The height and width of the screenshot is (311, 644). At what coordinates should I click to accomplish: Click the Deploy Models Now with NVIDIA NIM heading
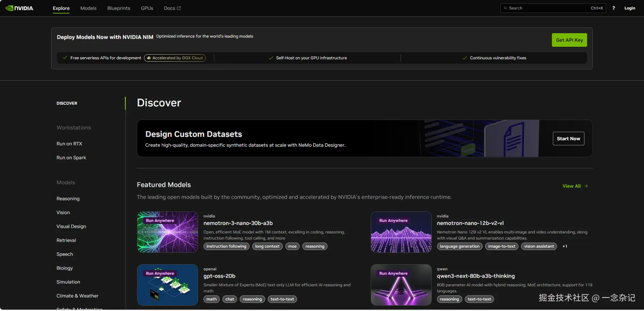point(105,37)
